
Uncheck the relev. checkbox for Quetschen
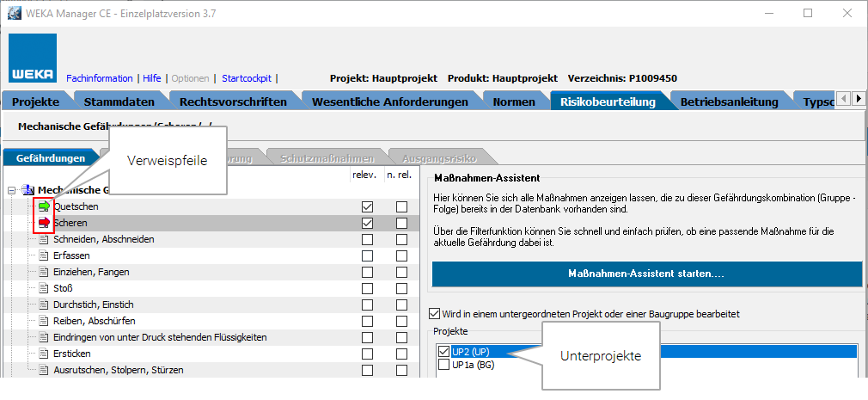pyautogui.click(x=368, y=207)
